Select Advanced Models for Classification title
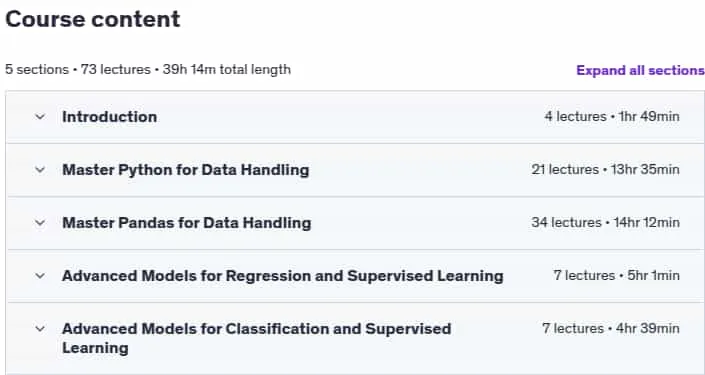Screen dimensions: 705x375 [257, 338]
